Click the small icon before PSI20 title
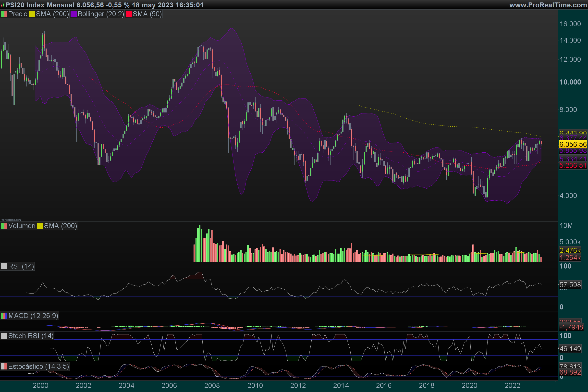Screen dimensions: 588x392 pyautogui.click(x=2, y=5)
